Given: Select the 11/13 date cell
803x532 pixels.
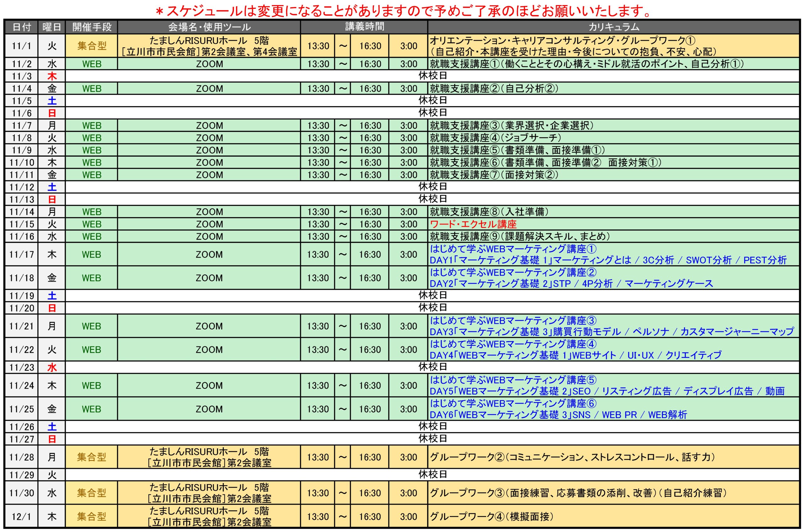Looking at the screenshot, I should tap(21, 199).
